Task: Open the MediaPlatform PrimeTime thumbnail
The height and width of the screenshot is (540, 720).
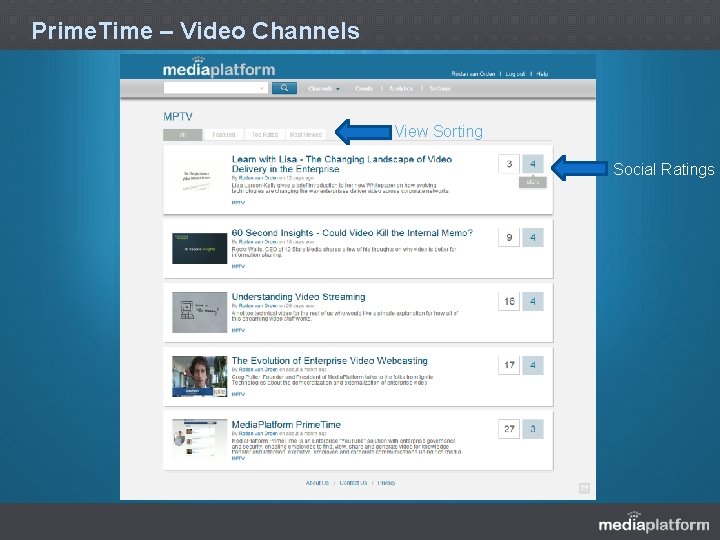Action: [x=199, y=439]
